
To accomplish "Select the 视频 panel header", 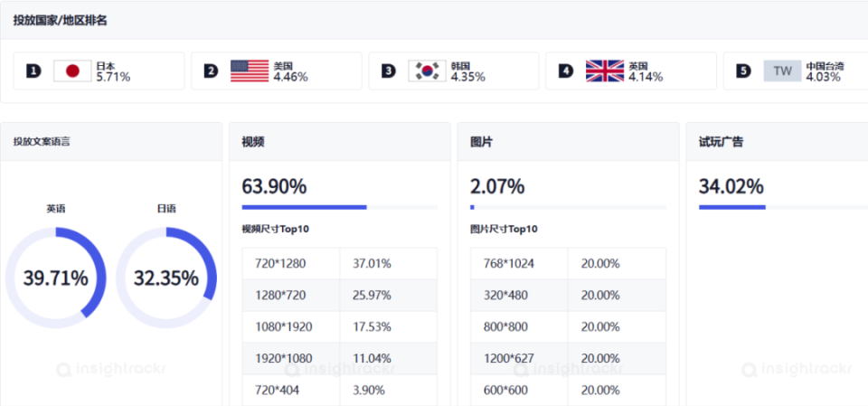I will [x=253, y=142].
